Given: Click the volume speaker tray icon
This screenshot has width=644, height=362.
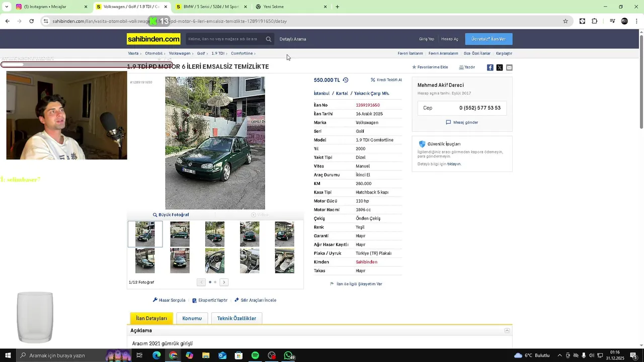Looking at the screenshot, I should [x=592, y=355].
